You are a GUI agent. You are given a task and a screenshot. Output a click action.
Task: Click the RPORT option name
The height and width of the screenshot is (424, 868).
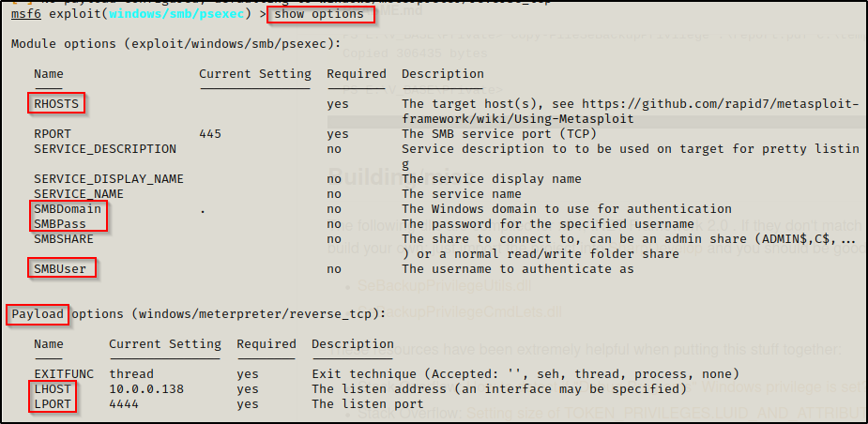click(53, 134)
